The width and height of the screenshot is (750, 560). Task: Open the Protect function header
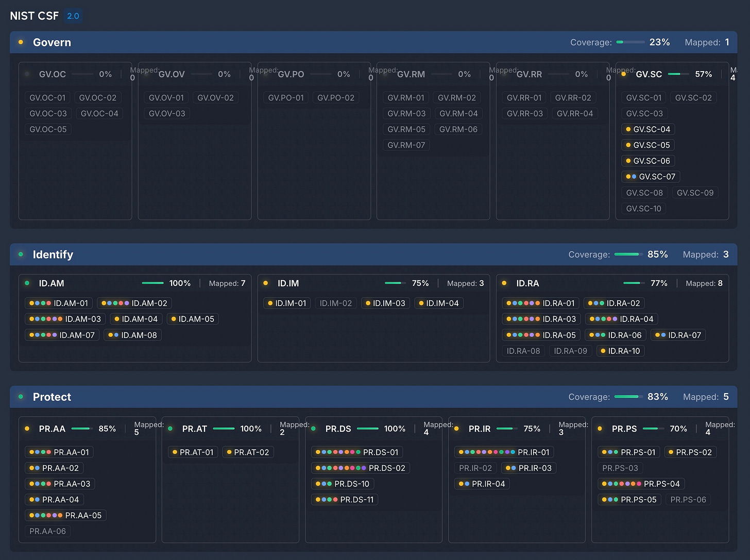click(373, 397)
